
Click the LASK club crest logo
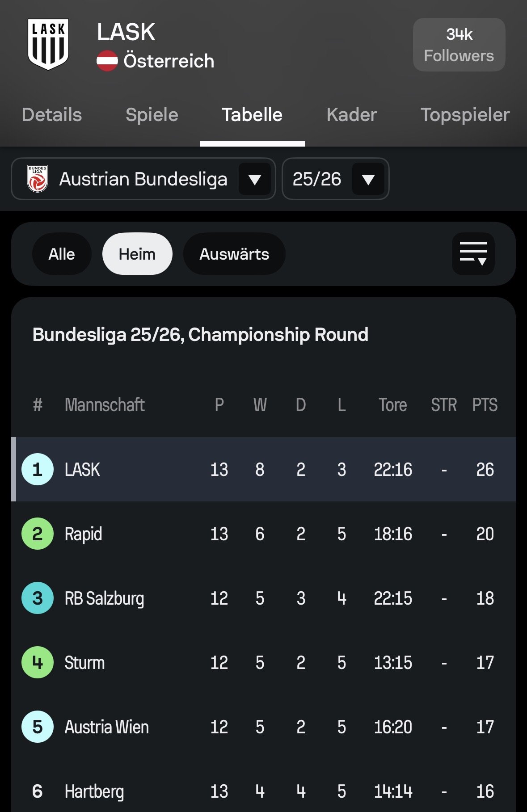tap(48, 44)
